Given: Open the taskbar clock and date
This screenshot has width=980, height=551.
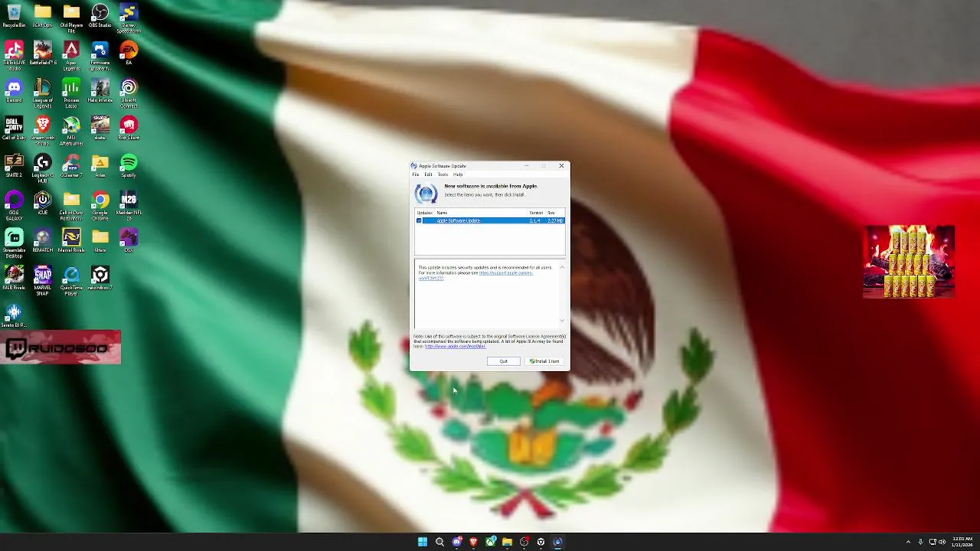Looking at the screenshot, I should pyautogui.click(x=962, y=542).
